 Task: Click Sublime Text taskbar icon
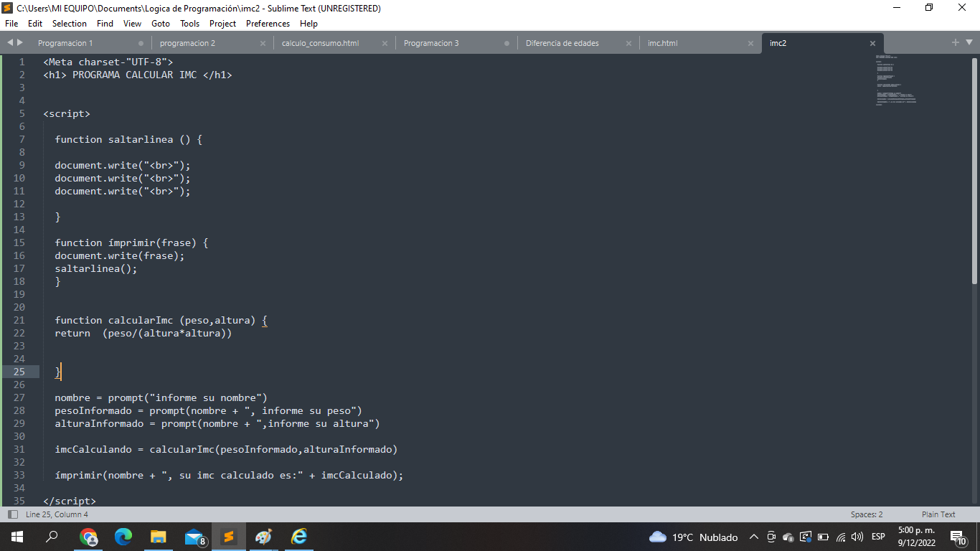point(228,537)
